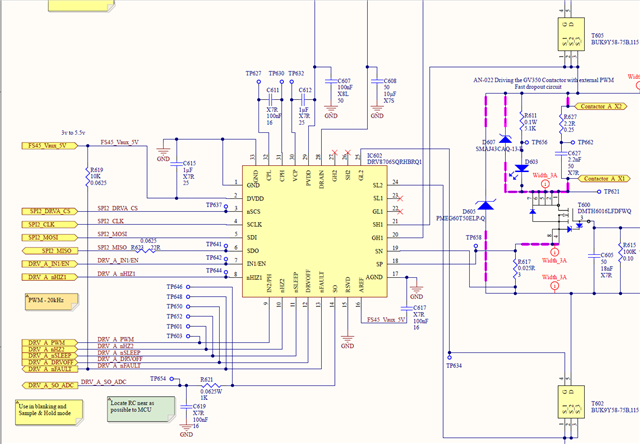Select MOSFET T600 symbol
Screen dimensions: 640x444
click(559, 216)
